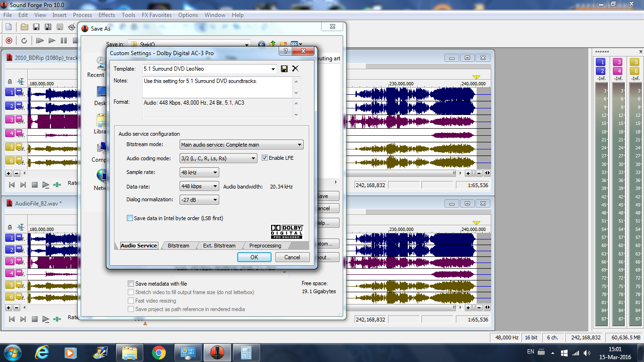The height and width of the screenshot is (362, 644).
Task: Click the New file icon in toolbar
Action: (8, 27)
